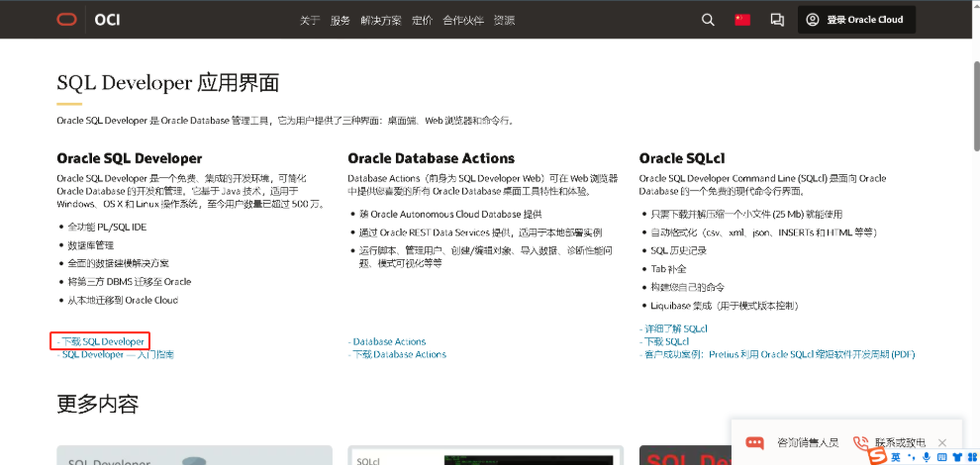The height and width of the screenshot is (466, 980).
Task: Click the Oracle SQL Developer heading
Action: click(130, 158)
